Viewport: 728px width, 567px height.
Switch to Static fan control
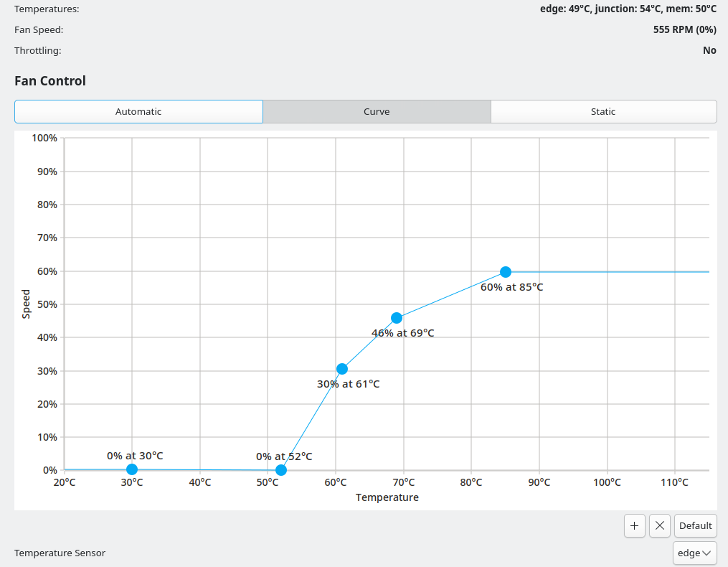pyautogui.click(x=603, y=111)
